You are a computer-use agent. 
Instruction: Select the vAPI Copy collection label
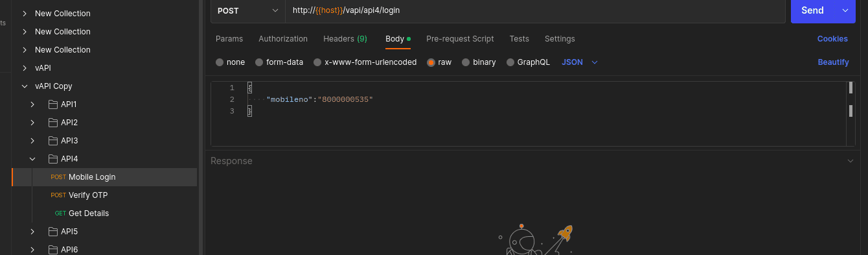tap(54, 86)
